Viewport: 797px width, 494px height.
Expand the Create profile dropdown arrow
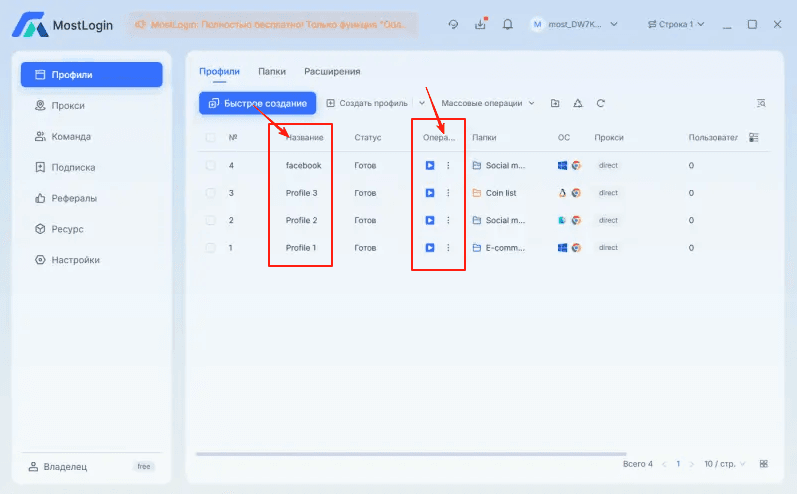[422, 103]
